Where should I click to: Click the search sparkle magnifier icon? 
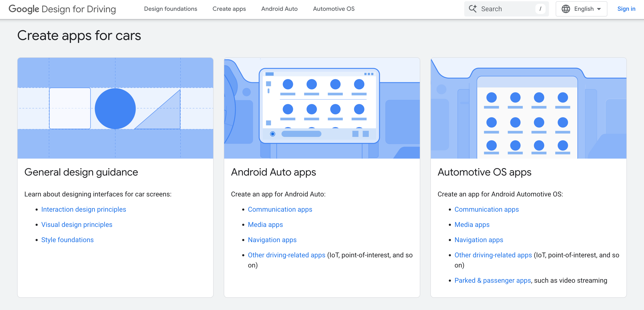tap(473, 9)
